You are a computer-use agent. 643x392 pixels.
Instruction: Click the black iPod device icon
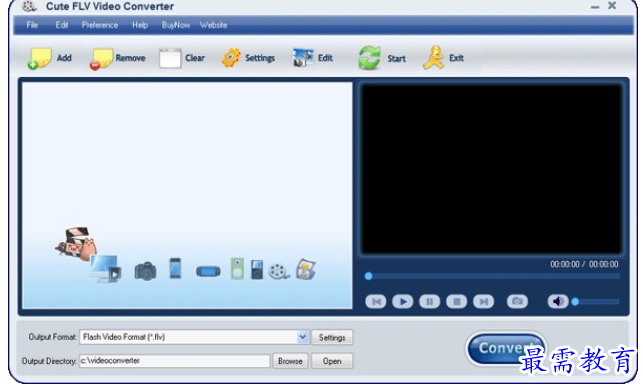(x=257, y=269)
